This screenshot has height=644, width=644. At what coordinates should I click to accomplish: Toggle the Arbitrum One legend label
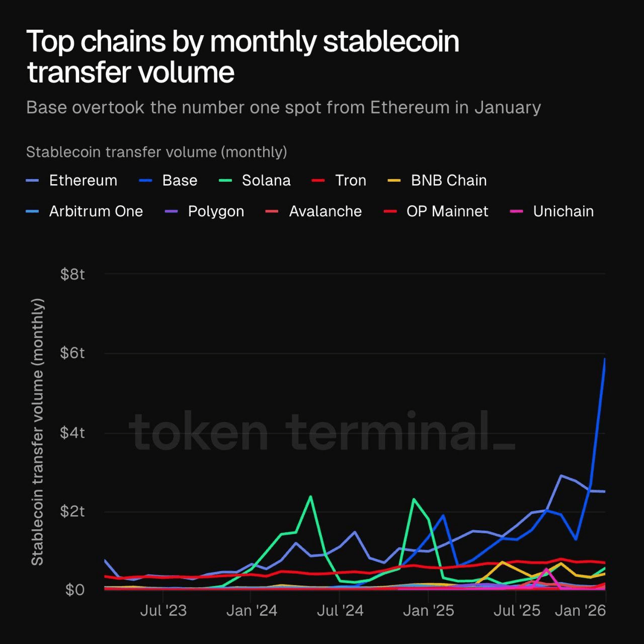click(x=96, y=211)
